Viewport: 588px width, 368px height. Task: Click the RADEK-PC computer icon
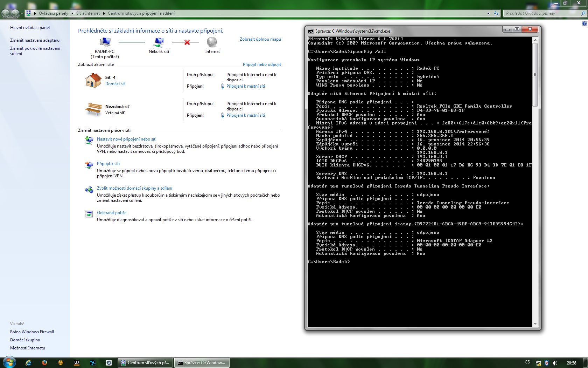click(x=105, y=42)
